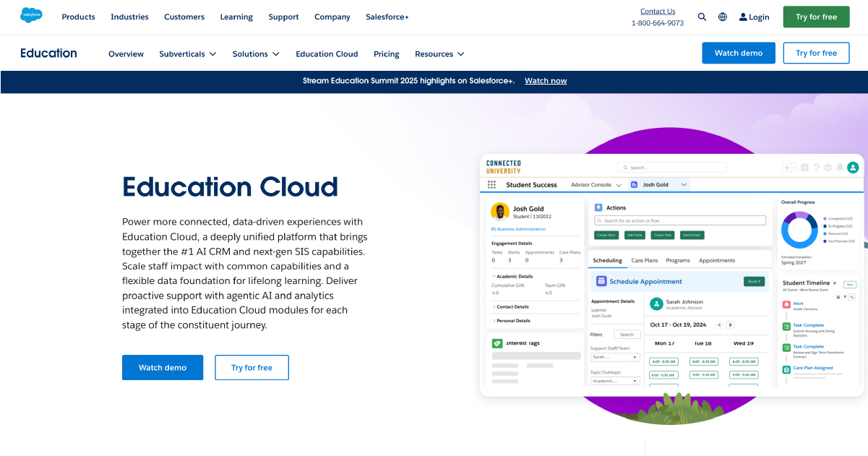Expand the Contact Details section

[x=512, y=306]
